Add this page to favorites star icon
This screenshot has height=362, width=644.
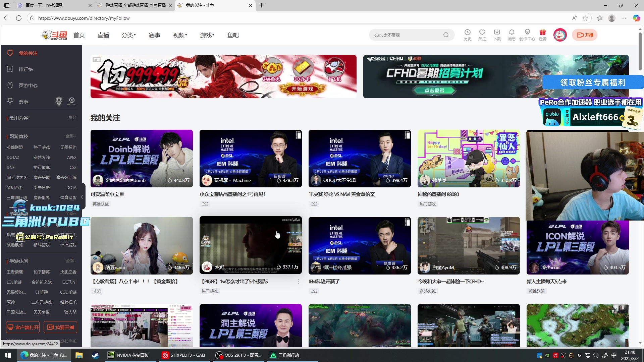click(585, 18)
